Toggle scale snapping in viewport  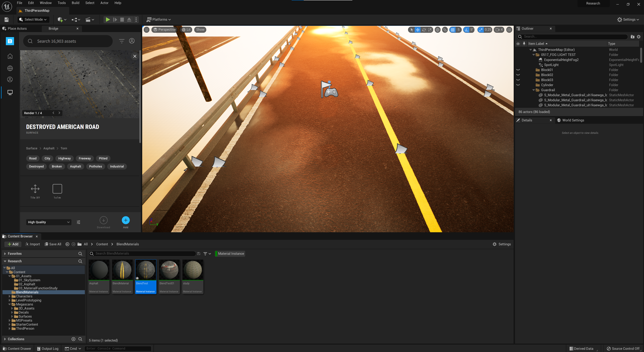coord(481,30)
